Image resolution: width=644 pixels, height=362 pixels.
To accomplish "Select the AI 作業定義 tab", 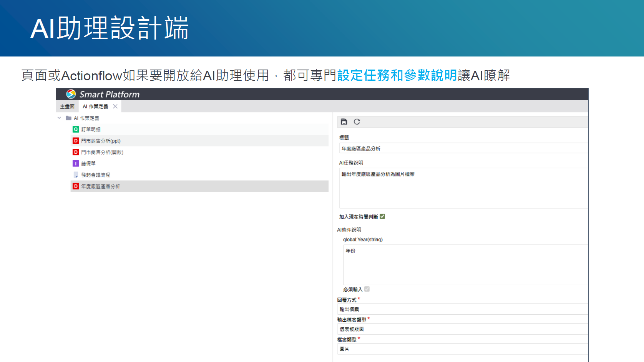I will tap(95, 106).
